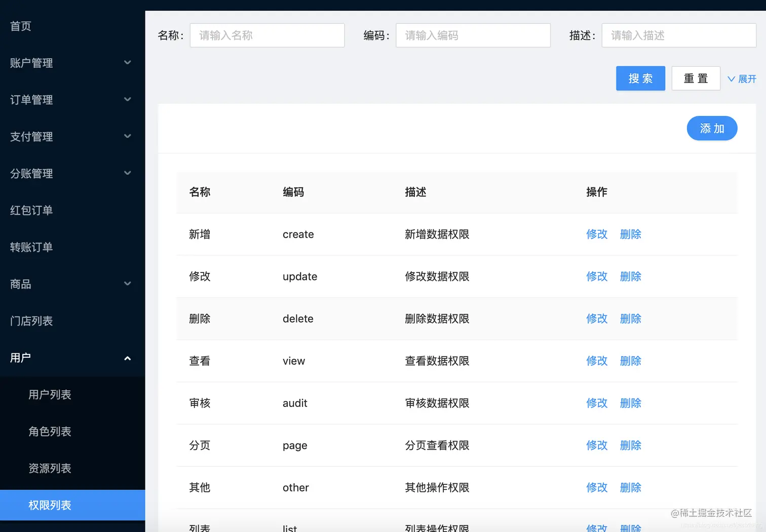Click 展开 to expand more search filters
Screen dimensions: 766x532
[742, 78]
